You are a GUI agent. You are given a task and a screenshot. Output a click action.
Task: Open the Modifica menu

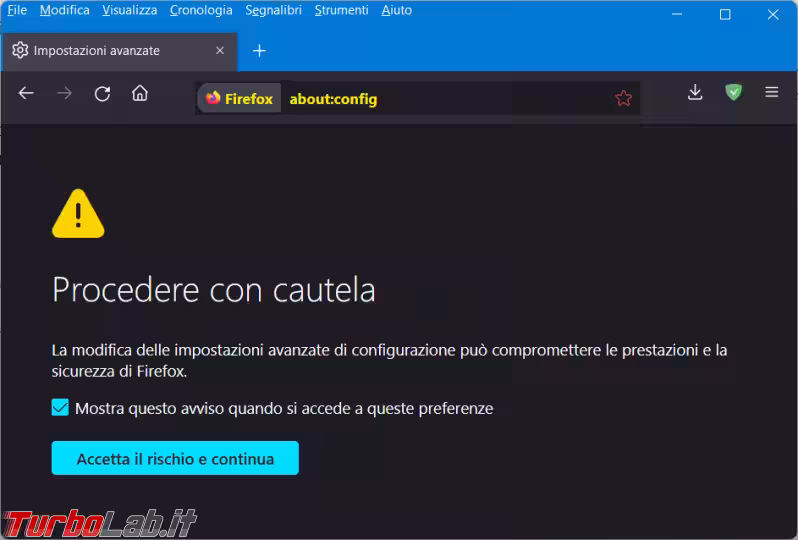click(x=65, y=10)
